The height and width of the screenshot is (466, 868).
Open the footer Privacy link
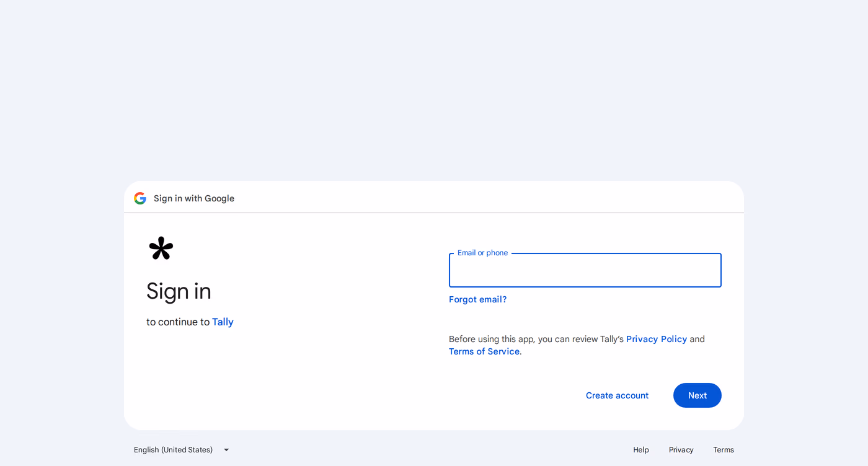(681, 450)
